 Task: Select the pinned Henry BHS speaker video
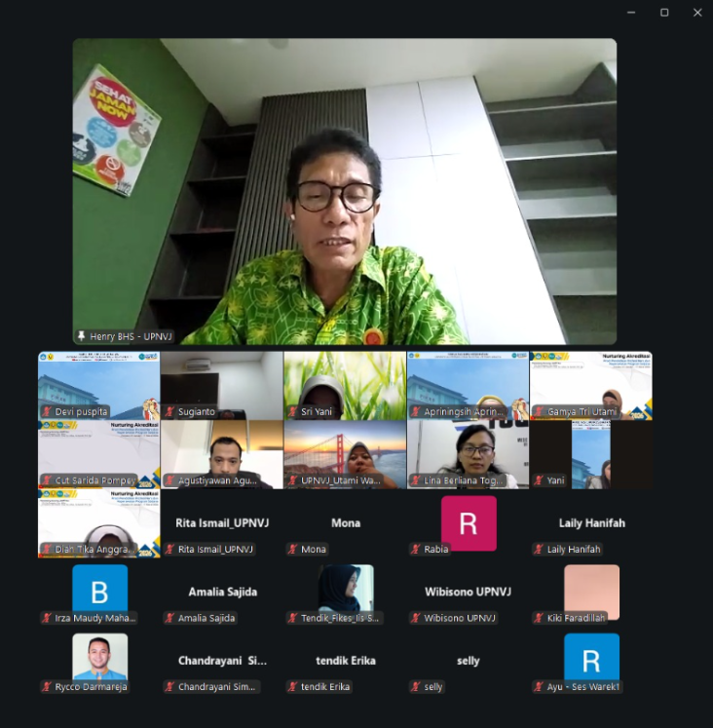tap(345, 191)
